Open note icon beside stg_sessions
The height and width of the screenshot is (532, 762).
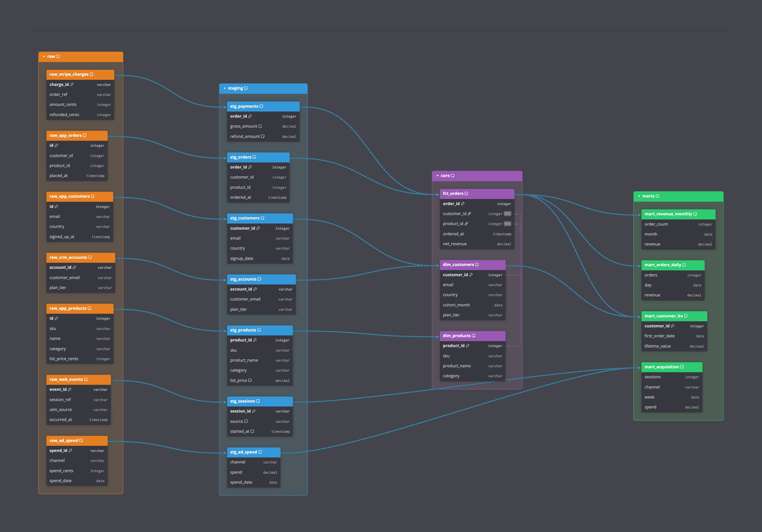[x=258, y=401]
